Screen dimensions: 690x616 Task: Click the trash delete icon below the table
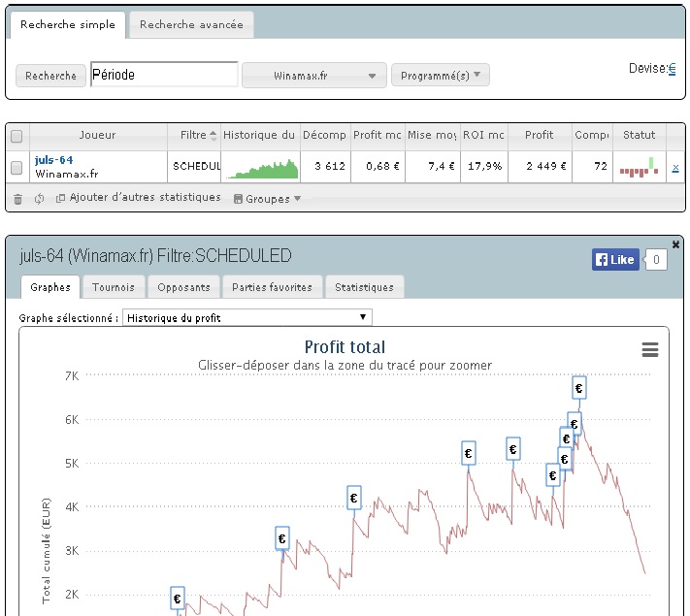[17, 199]
